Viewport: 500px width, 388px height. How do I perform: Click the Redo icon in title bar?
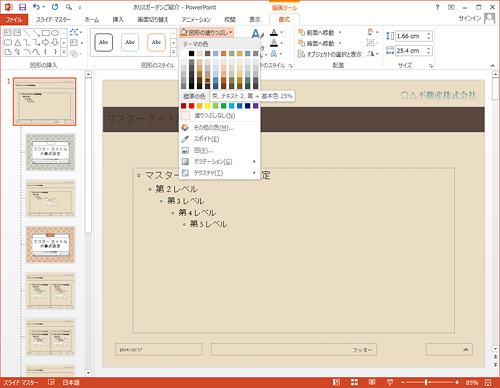(55, 7)
